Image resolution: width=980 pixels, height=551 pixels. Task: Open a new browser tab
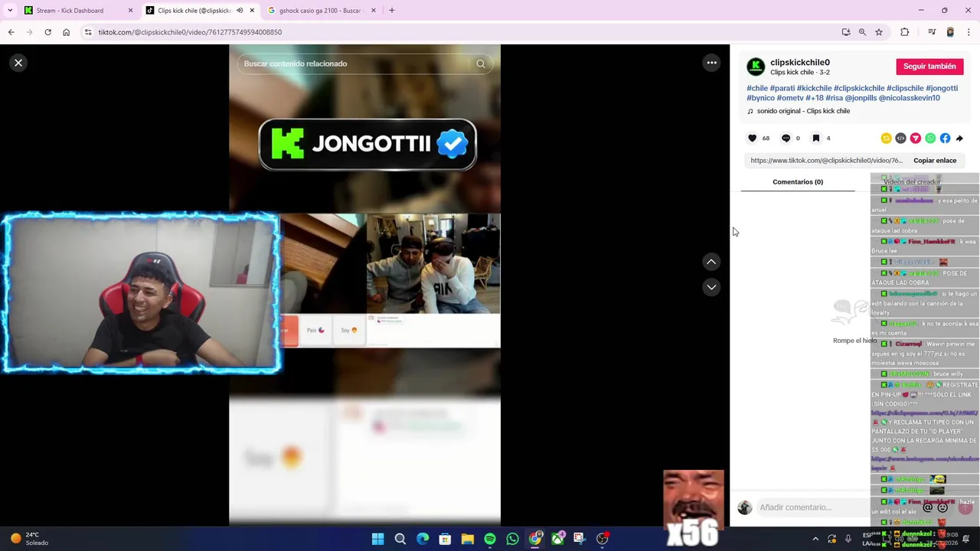point(391,11)
